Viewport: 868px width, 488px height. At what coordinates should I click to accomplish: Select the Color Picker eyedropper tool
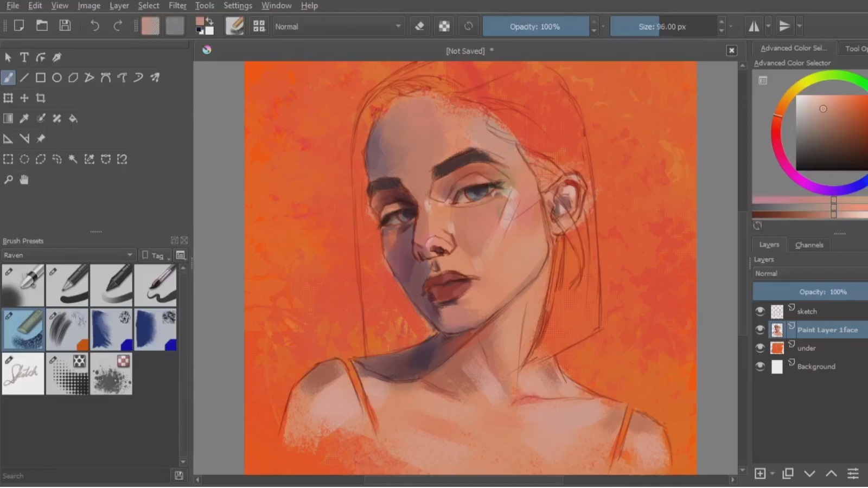pyautogui.click(x=24, y=118)
